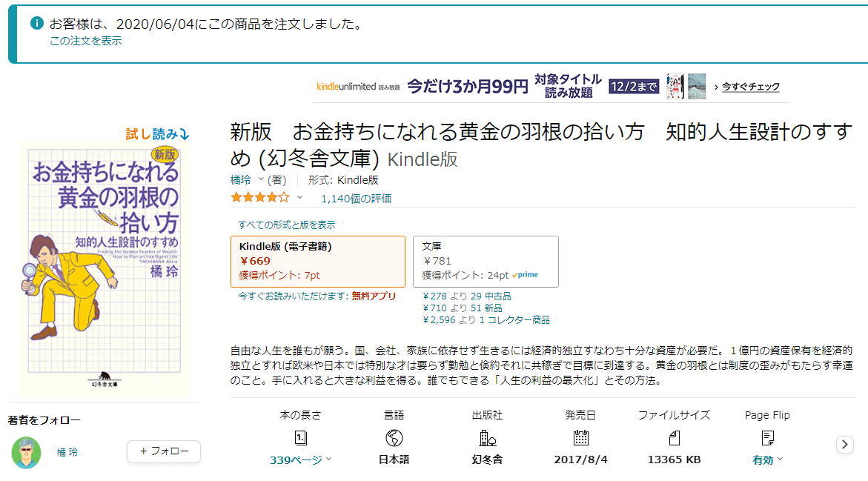Click the 発売日 calendar icon
The image size is (868, 481).
point(580,438)
